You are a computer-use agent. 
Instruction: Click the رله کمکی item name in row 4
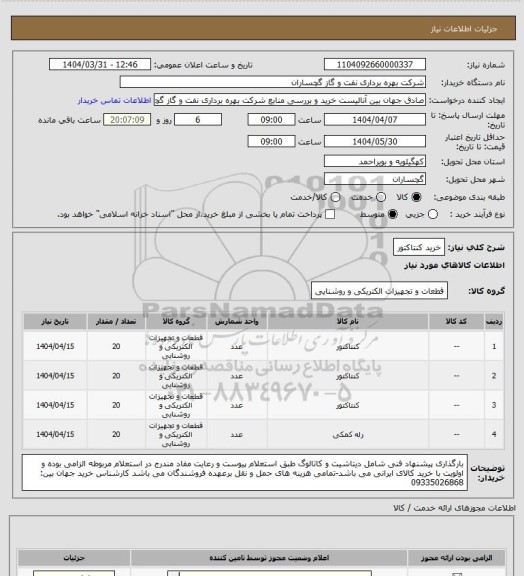[x=348, y=435]
